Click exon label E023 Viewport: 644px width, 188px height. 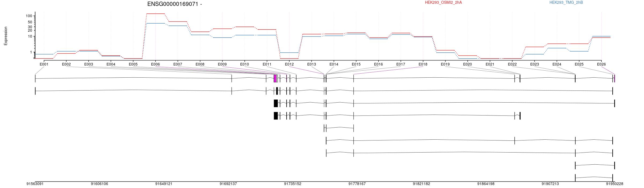point(535,64)
